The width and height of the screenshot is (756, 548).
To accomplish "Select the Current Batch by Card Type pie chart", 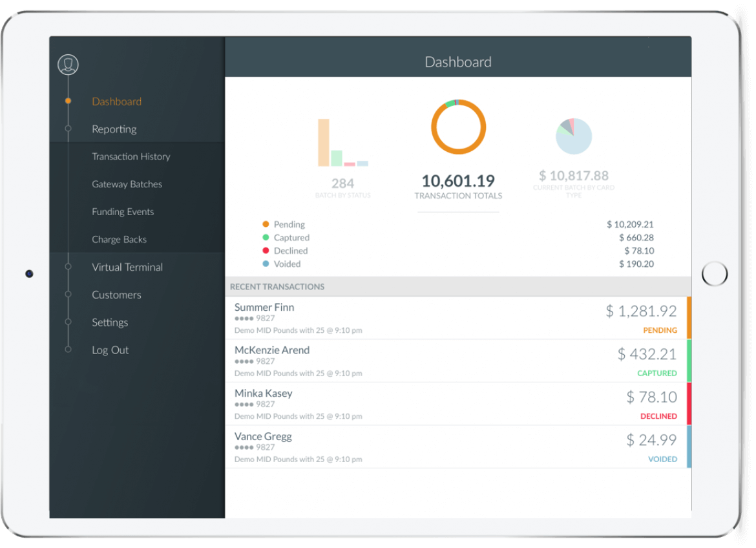I will click(574, 136).
